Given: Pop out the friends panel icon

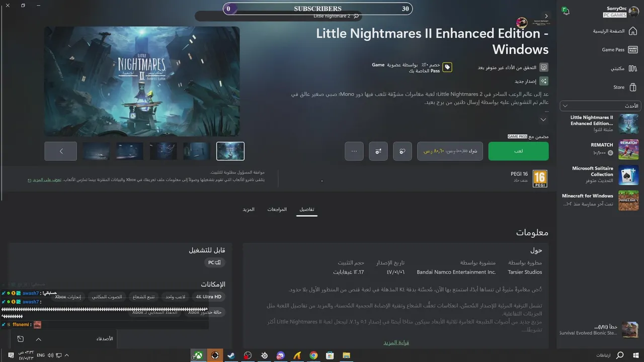Looking at the screenshot, I should [x=20, y=339].
